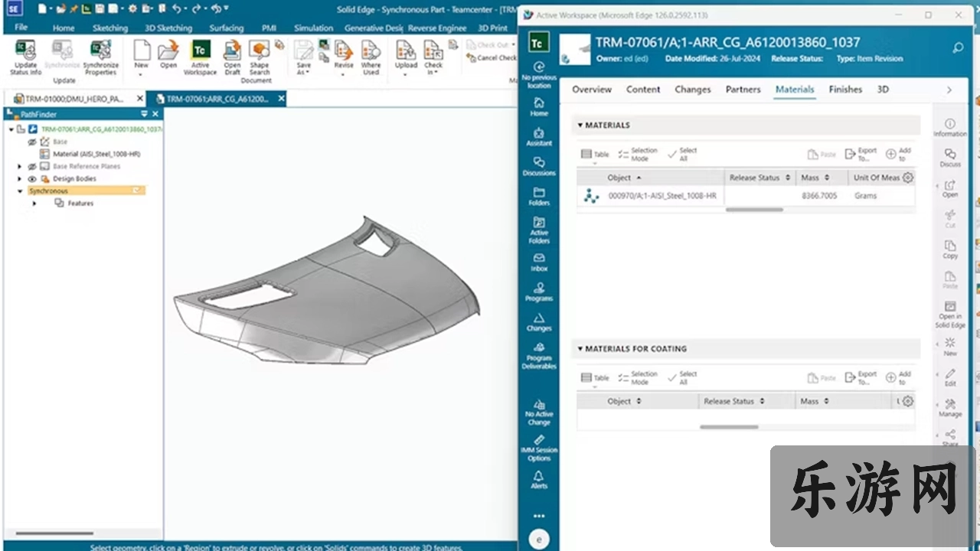Click Open in Solid Edge icon
Image resolution: width=980 pixels, height=551 pixels.
[x=950, y=315]
